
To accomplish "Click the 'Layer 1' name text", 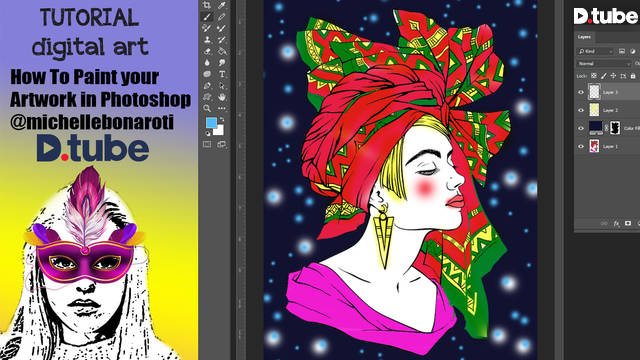I will click(x=610, y=146).
